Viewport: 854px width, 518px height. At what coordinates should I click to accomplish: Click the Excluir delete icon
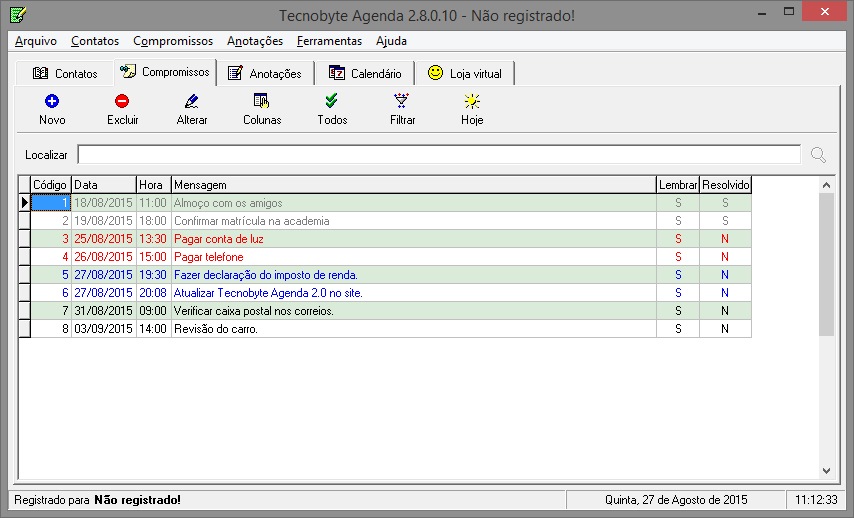click(122, 101)
